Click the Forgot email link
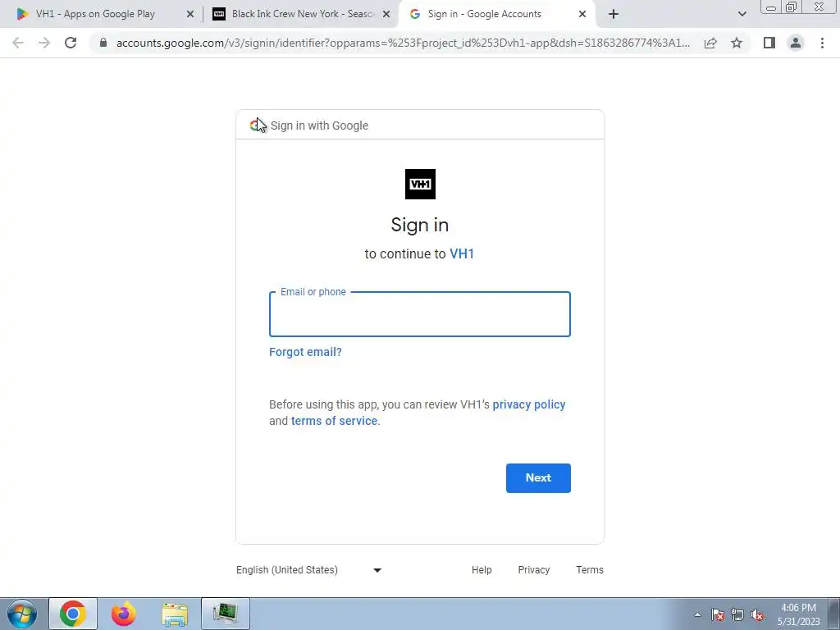 tap(305, 352)
